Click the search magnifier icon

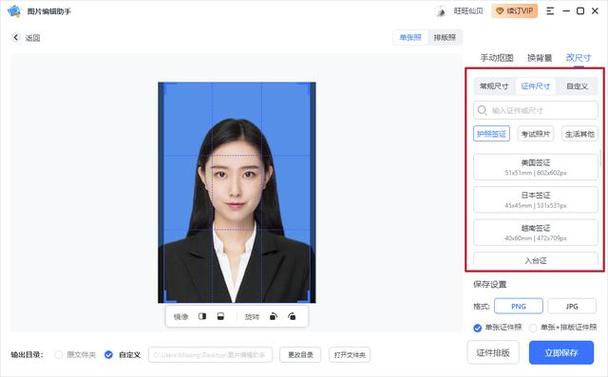pyautogui.click(x=482, y=110)
